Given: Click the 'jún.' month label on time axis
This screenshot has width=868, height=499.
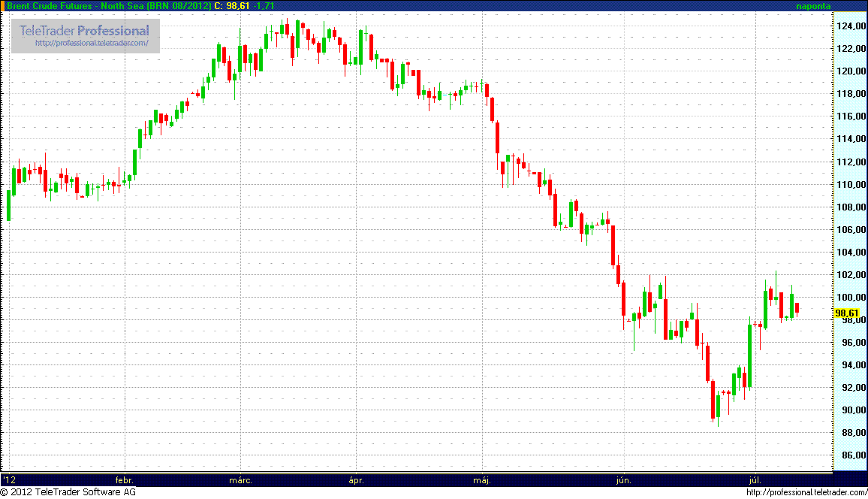Looking at the screenshot, I should coord(624,480).
